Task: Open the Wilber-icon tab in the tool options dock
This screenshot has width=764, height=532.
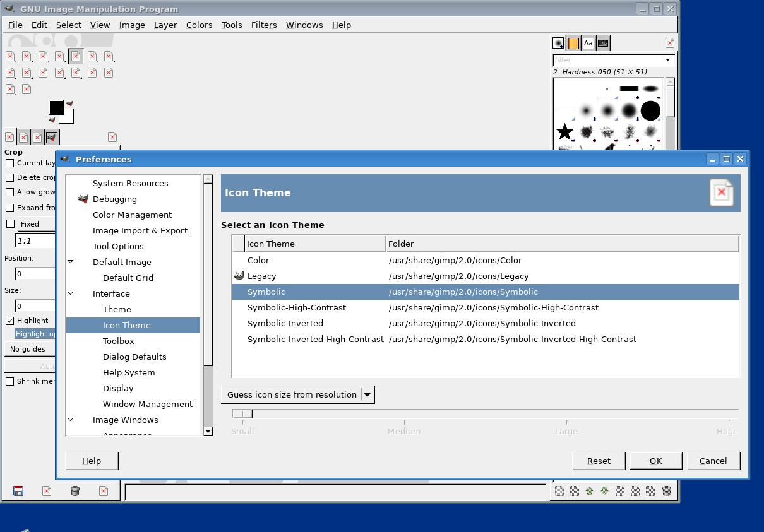Action: pos(52,137)
